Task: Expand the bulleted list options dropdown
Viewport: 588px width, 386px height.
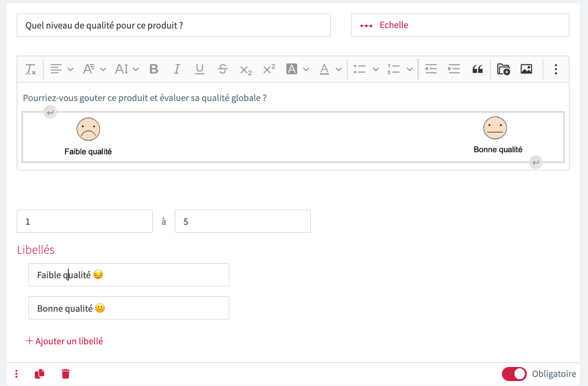Action: [375, 69]
